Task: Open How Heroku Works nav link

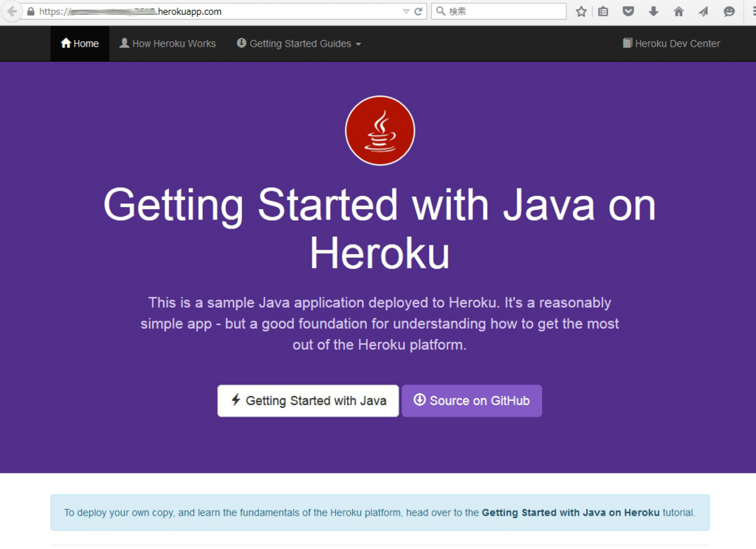Action: tap(168, 44)
